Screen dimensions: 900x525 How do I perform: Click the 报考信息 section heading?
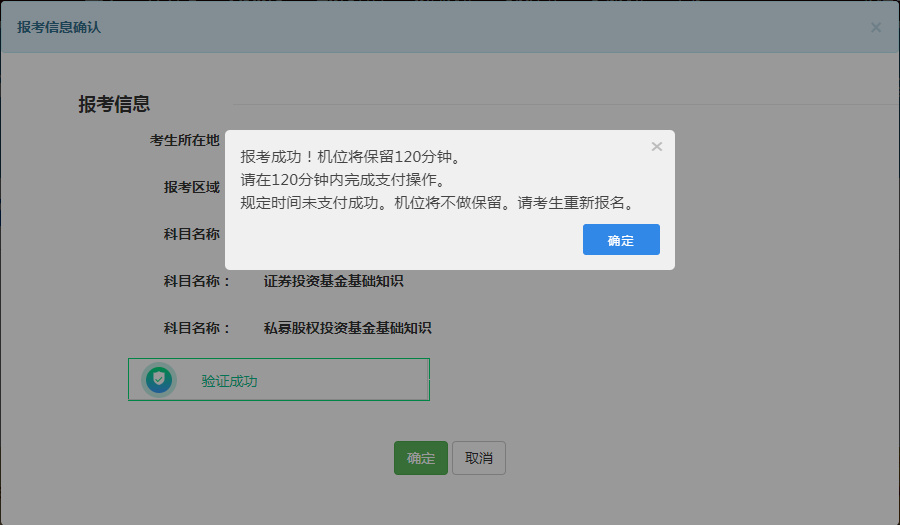click(x=114, y=104)
